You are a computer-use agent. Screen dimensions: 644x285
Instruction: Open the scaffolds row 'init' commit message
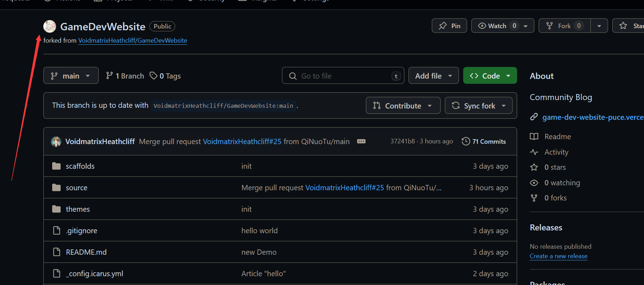[246, 166]
